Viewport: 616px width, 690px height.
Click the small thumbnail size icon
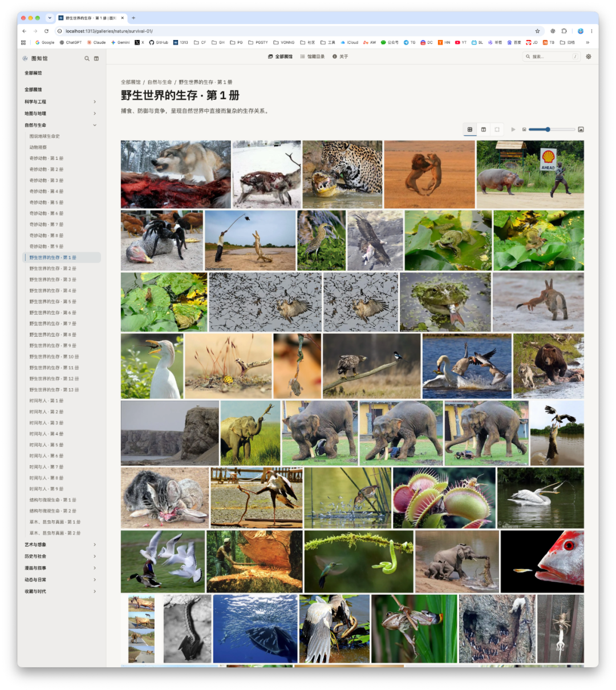tap(524, 130)
